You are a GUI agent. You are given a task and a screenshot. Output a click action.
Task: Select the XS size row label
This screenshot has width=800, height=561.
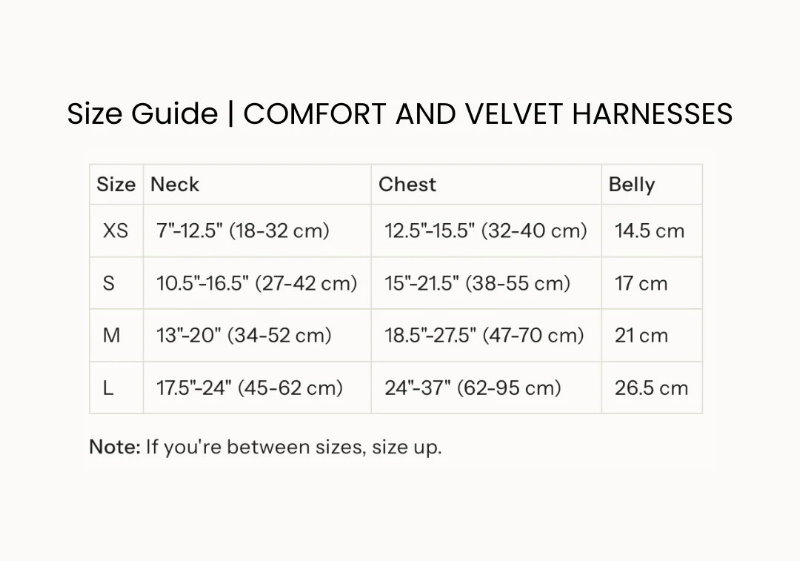click(x=116, y=231)
